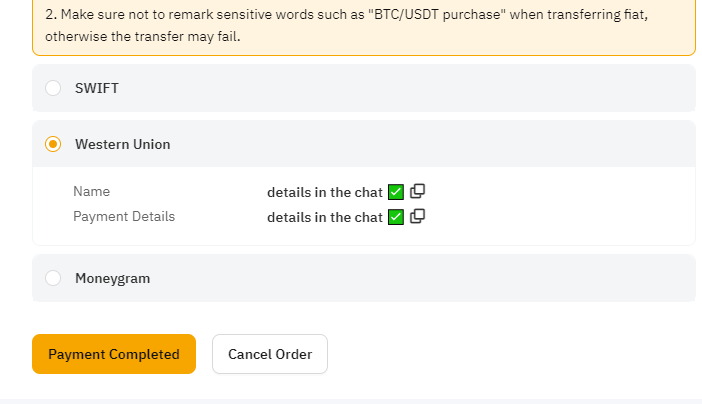Collapse the Western Union payment label
The width and height of the screenshot is (702, 404).
[x=123, y=144]
